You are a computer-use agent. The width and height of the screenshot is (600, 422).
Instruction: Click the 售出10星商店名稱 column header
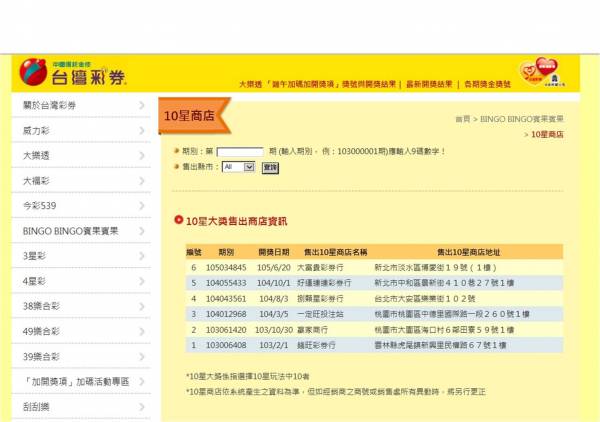[x=335, y=252]
